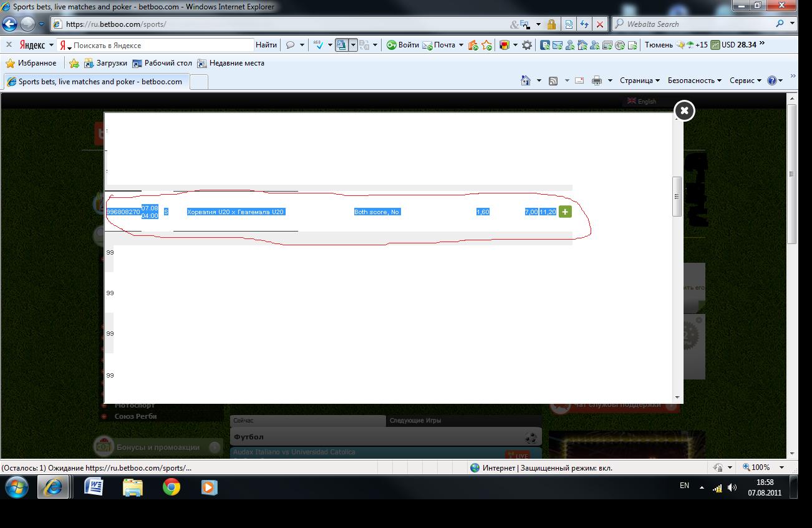Open IE Help question mark menu
812x528 pixels.
(x=775, y=81)
